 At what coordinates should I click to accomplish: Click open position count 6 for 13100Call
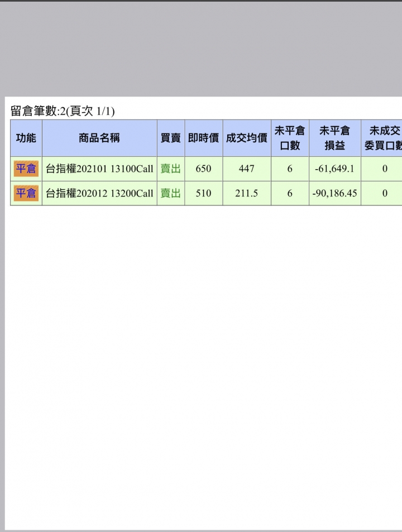290,169
